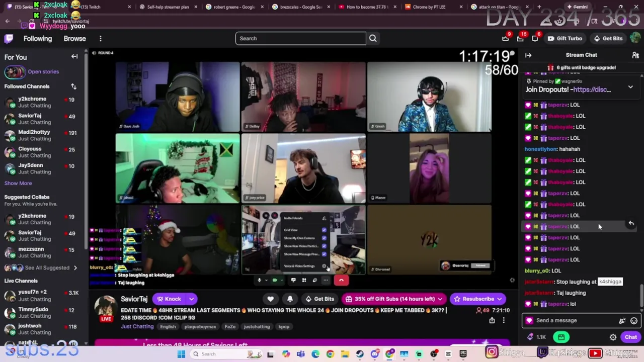Go to the Browse tab
The image size is (644, 362).
(x=74, y=39)
